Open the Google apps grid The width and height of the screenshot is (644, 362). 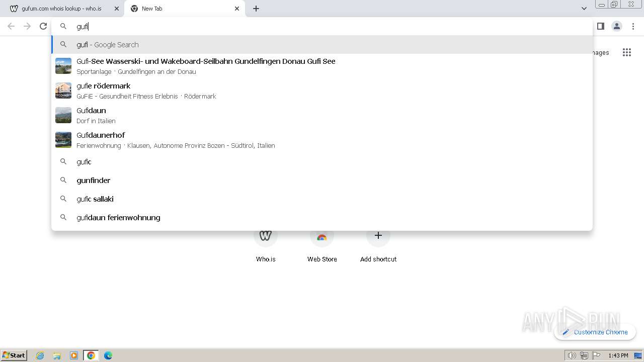626,52
